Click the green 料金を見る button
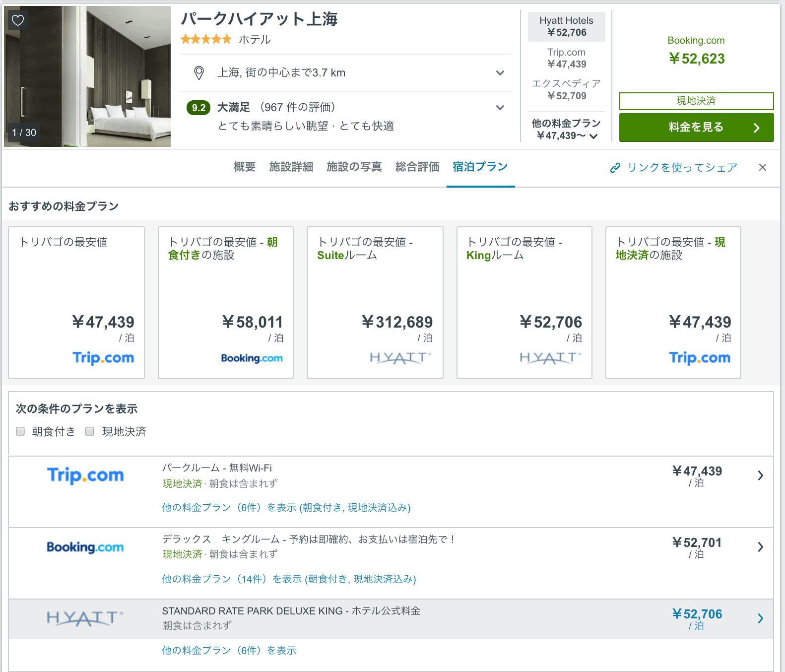 pyautogui.click(x=696, y=128)
